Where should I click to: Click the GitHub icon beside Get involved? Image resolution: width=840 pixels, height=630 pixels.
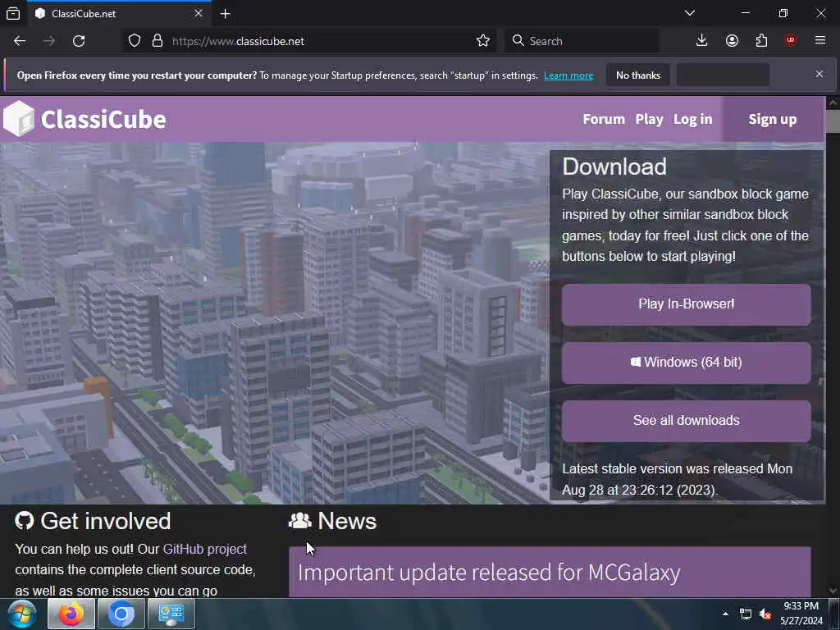tap(24, 520)
